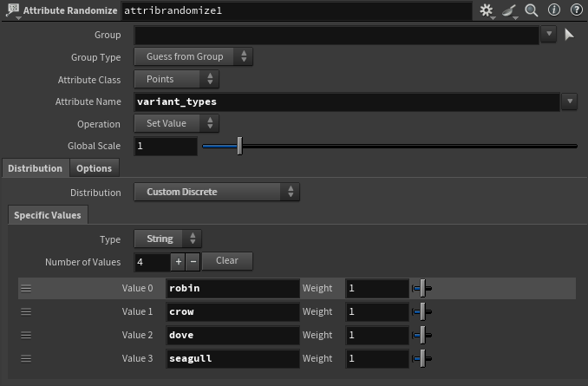
Task: Select the Specific Values tab
Action: (x=49, y=215)
